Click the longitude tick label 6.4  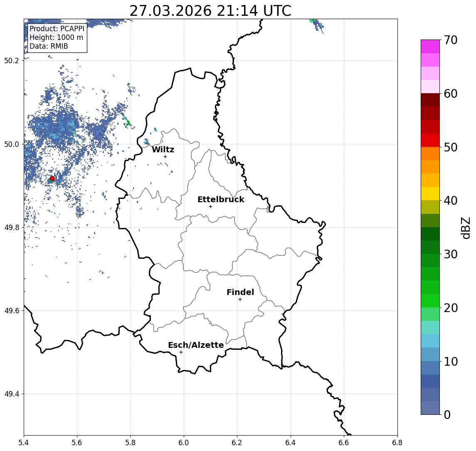pos(291,443)
